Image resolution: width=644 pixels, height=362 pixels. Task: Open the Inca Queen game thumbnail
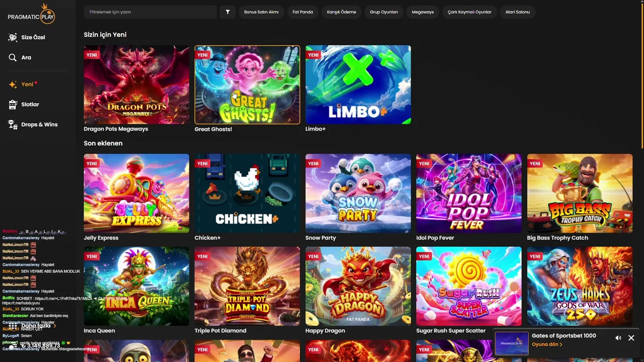coord(136,286)
